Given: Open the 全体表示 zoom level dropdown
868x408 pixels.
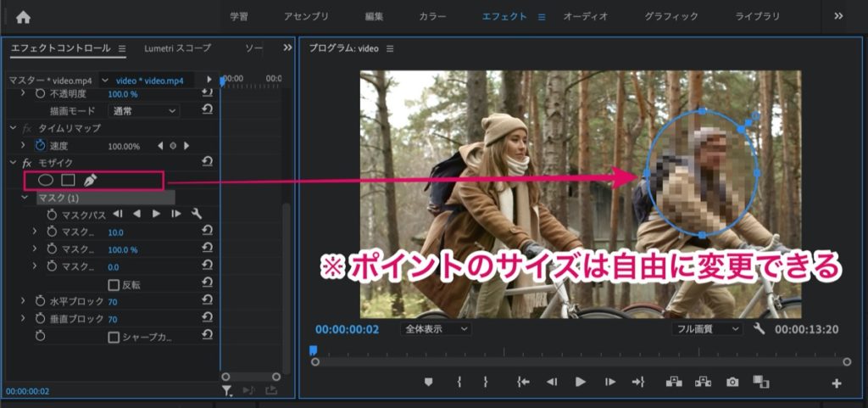Looking at the screenshot, I should tap(436, 329).
